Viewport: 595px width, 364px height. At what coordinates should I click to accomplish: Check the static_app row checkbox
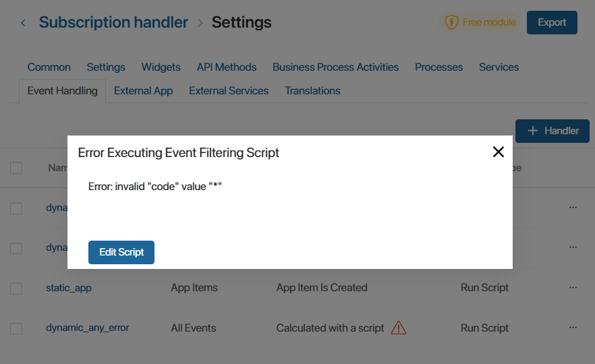[16, 288]
